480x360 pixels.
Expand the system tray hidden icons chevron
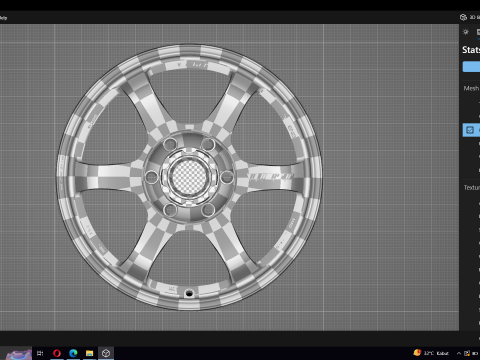[459, 353]
